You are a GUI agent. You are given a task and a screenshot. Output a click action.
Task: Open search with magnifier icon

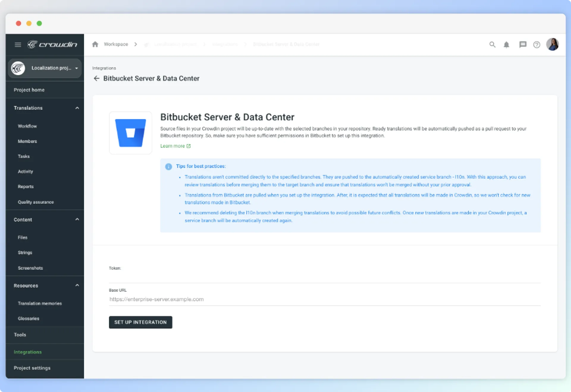[492, 45]
